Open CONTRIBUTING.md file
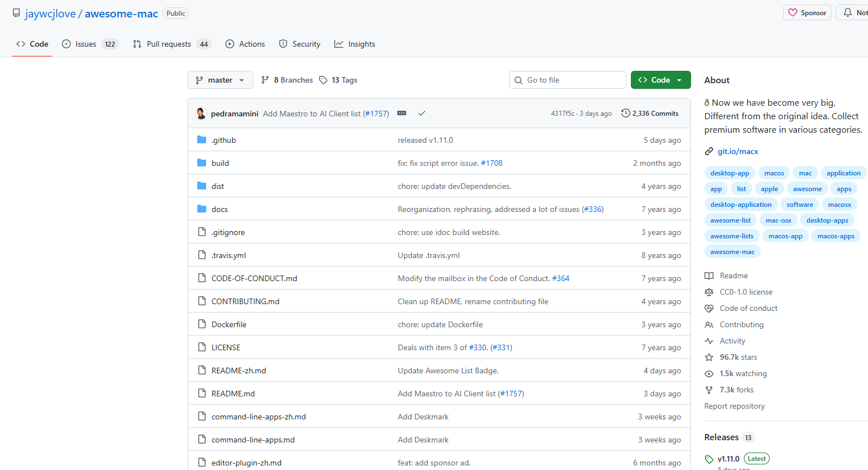This screenshot has height=470, width=868. (x=246, y=301)
